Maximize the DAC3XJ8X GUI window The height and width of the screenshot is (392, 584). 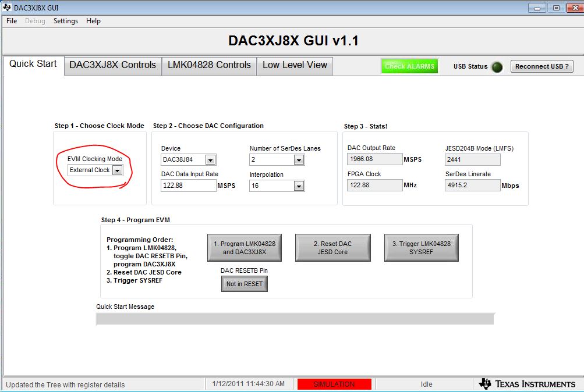tap(556, 8)
